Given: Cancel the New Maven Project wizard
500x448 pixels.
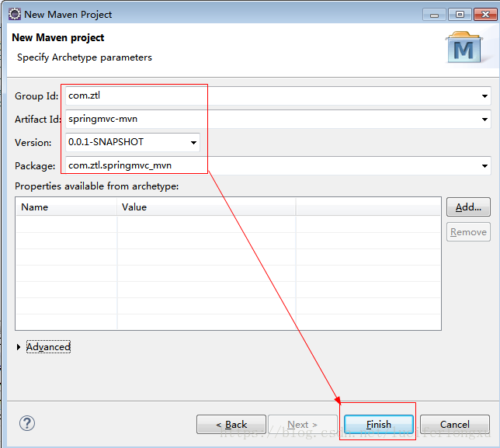Looking at the screenshot, I should pos(455,425).
